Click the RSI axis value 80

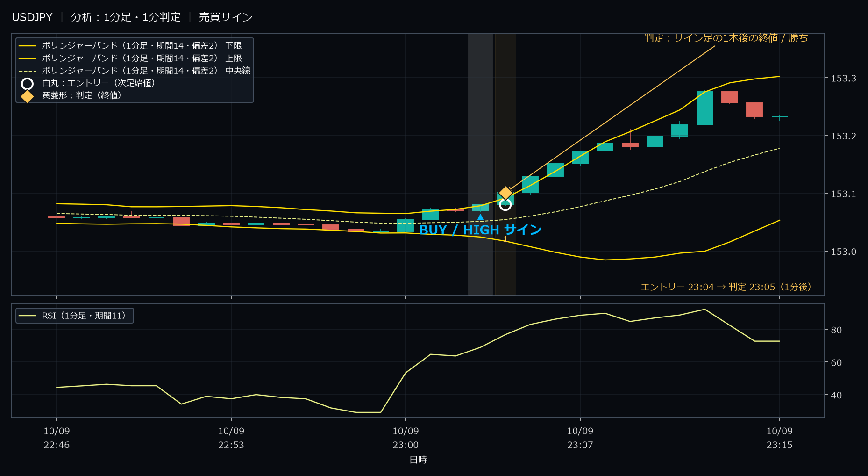coord(836,330)
